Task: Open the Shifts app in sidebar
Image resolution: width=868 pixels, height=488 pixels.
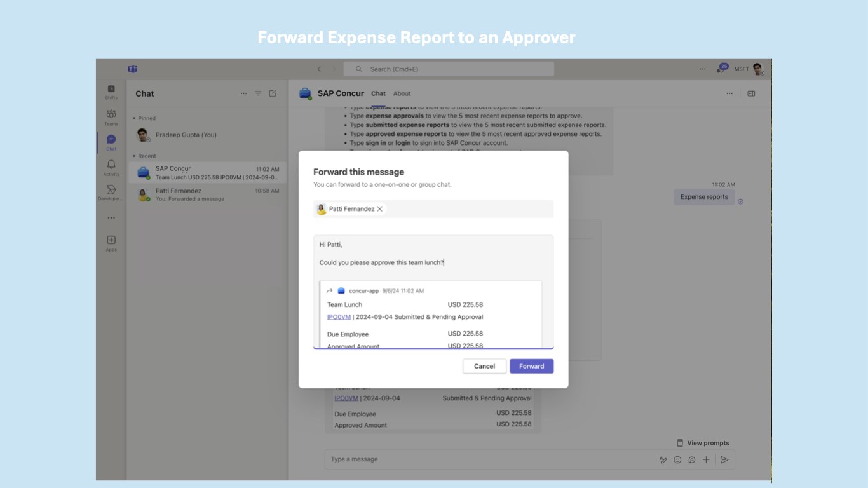Action: pyautogui.click(x=111, y=91)
